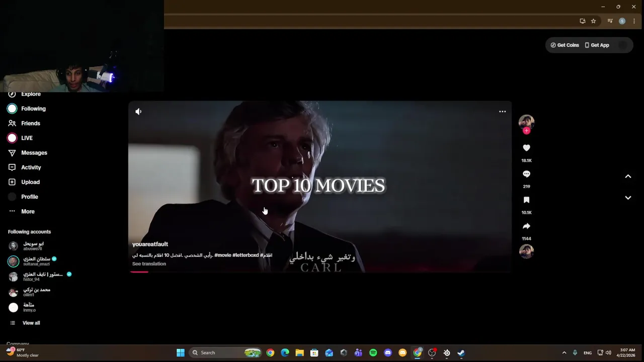Open Windows Start menu
Screen dimensions: 644x362
180,353
